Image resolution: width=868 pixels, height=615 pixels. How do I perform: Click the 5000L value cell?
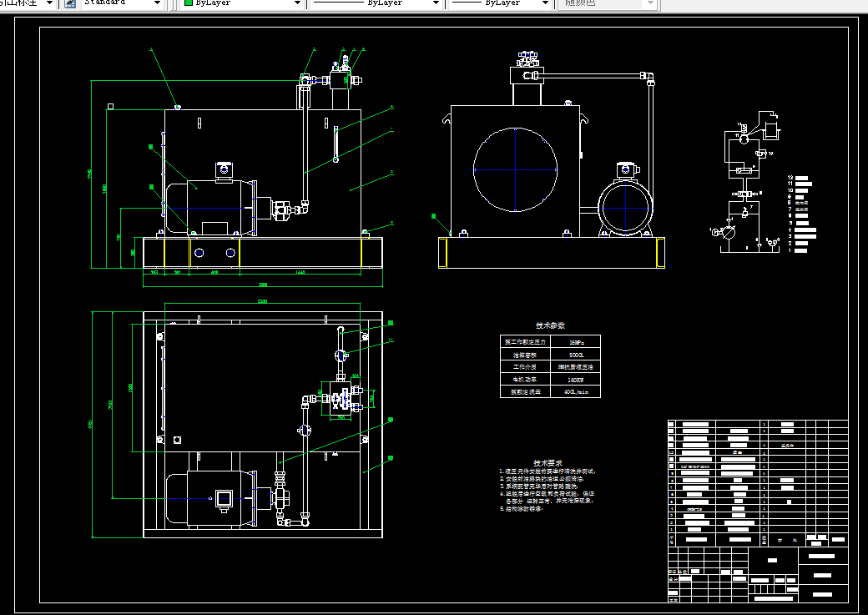[576, 355]
